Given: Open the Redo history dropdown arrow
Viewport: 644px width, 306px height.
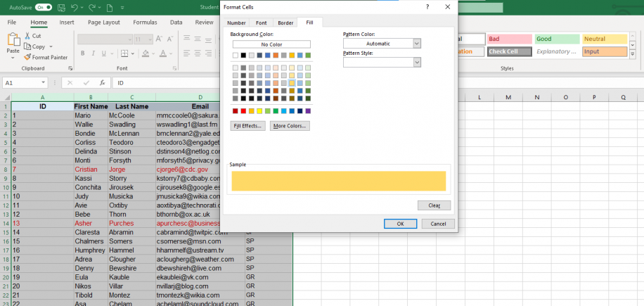Looking at the screenshot, I should [x=99, y=8].
